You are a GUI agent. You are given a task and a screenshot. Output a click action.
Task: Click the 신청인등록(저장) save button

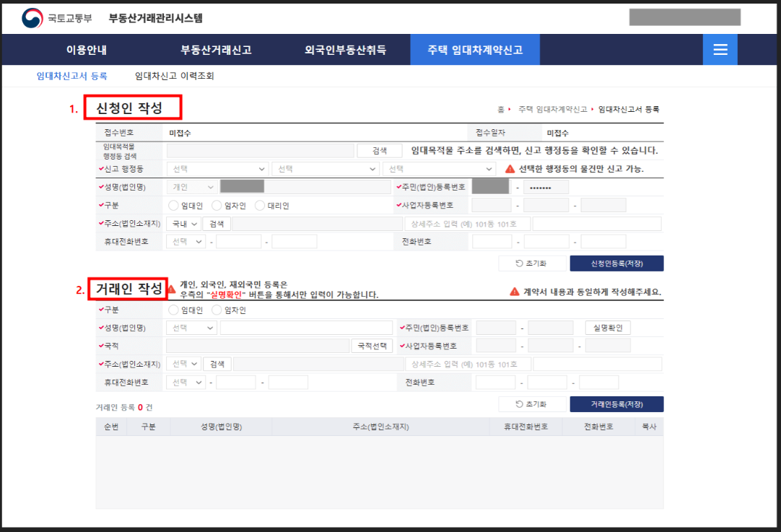point(617,263)
